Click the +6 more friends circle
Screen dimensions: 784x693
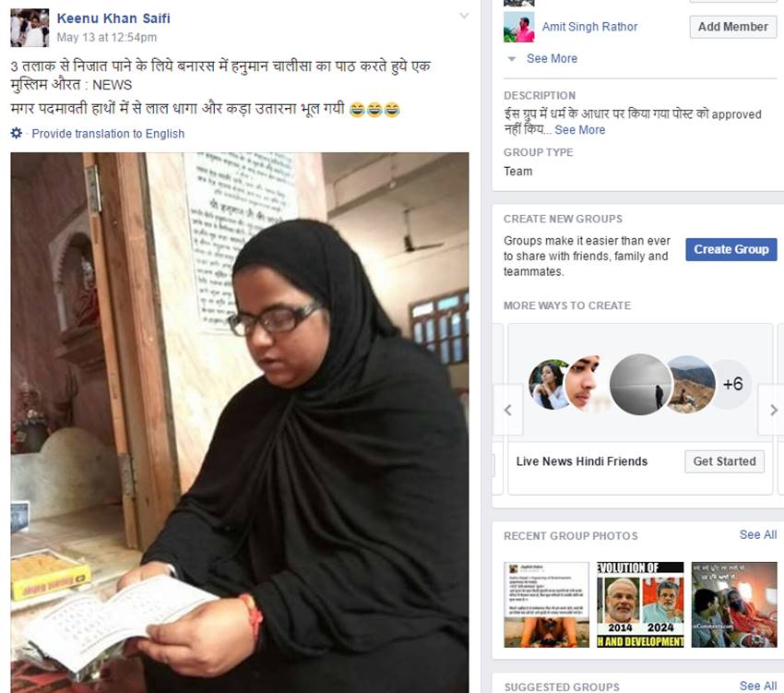(732, 384)
